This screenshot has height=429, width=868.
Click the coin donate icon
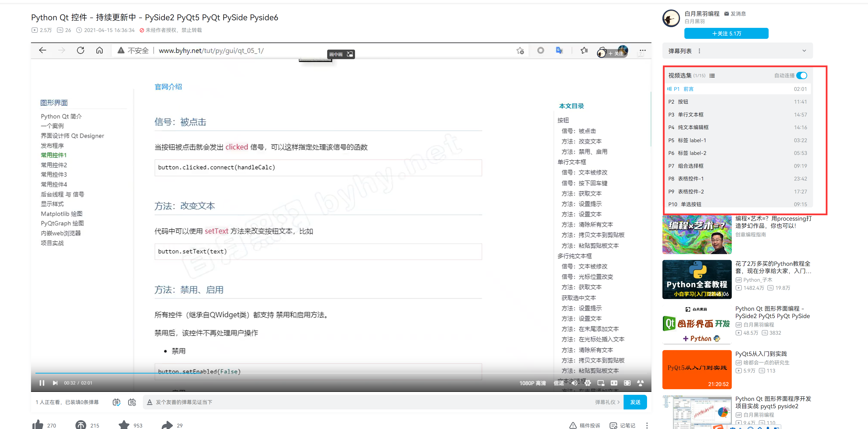(81, 425)
